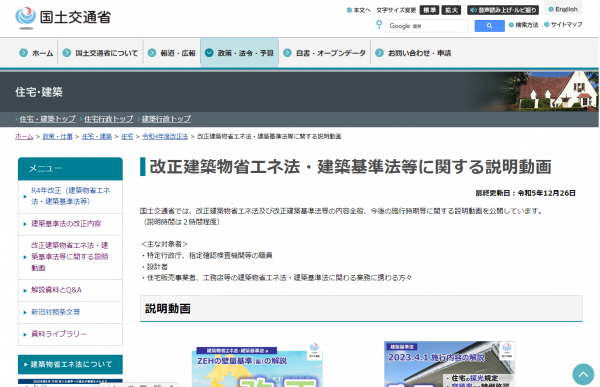Set text size to 拡大
This screenshot has height=387, width=600.
(451, 10)
